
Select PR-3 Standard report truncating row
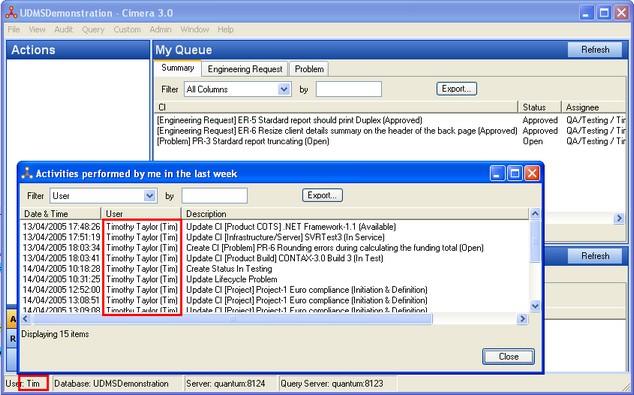coord(390,141)
